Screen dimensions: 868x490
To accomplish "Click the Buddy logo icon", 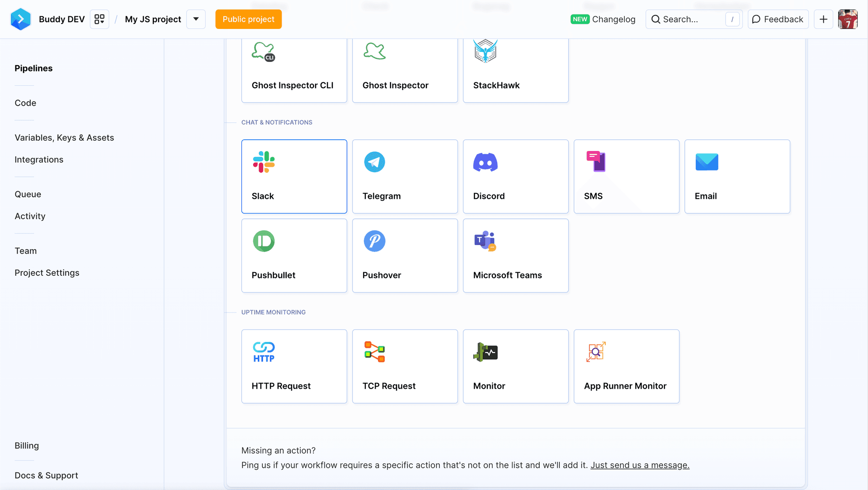I will coord(20,19).
